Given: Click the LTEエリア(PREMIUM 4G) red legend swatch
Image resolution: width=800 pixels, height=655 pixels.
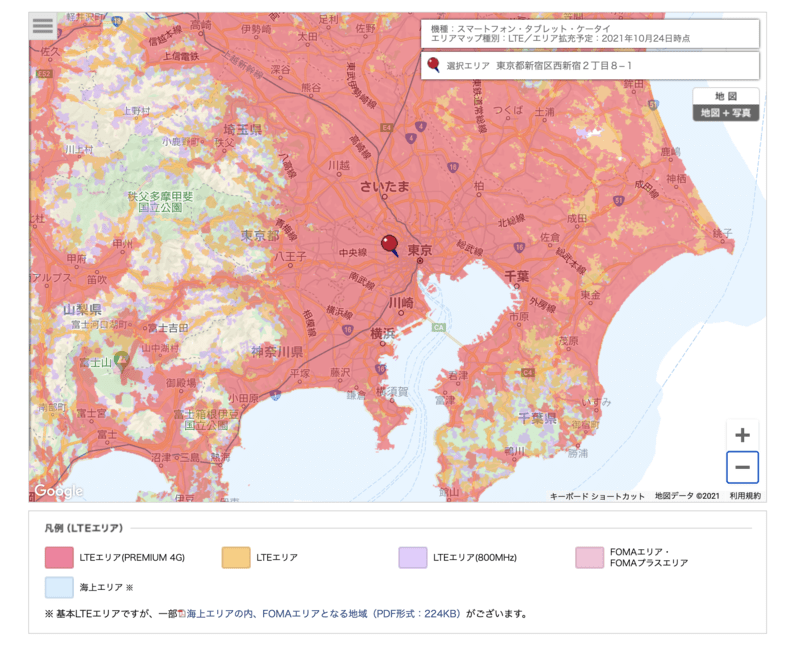Looking at the screenshot, I should 57,555.
